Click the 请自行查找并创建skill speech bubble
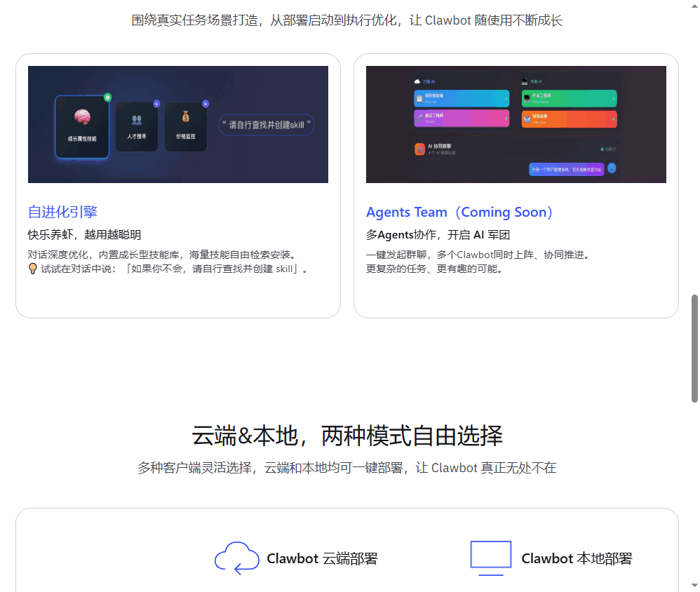 click(267, 125)
